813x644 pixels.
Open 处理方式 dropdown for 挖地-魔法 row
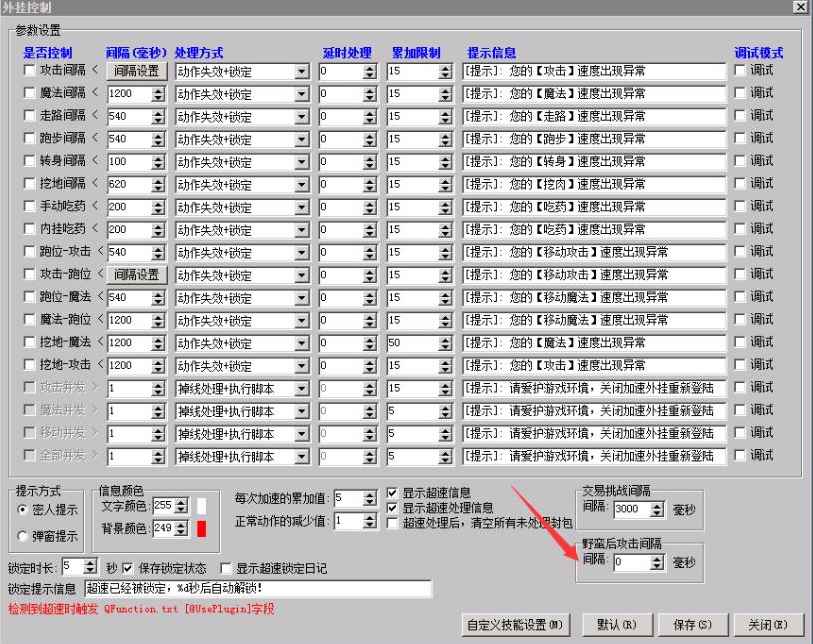pos(302,343)
